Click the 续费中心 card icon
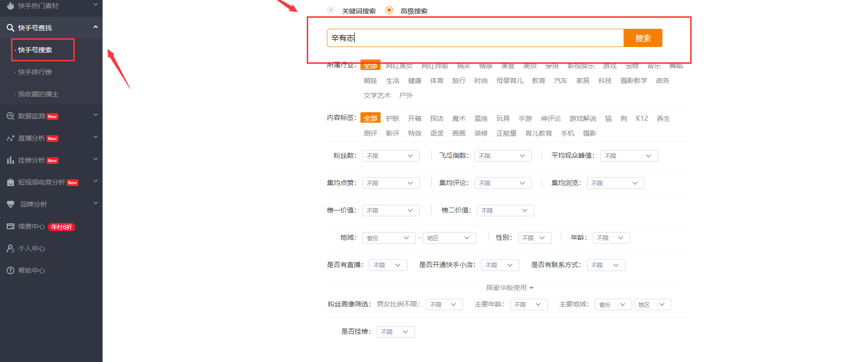Viewport: 868px width, 362px height. click(x=10, y=226)
